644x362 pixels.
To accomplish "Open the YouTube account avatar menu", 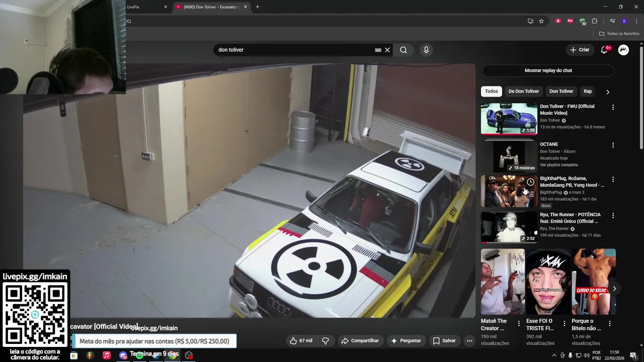I will (x=623, y=50).
